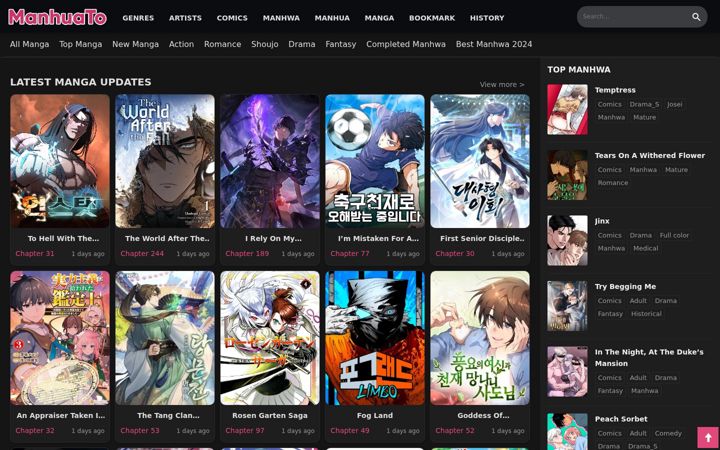This screenshot has height=450, width=720.
Task: Click the Josei tag under Temptress
Action: 675,104
